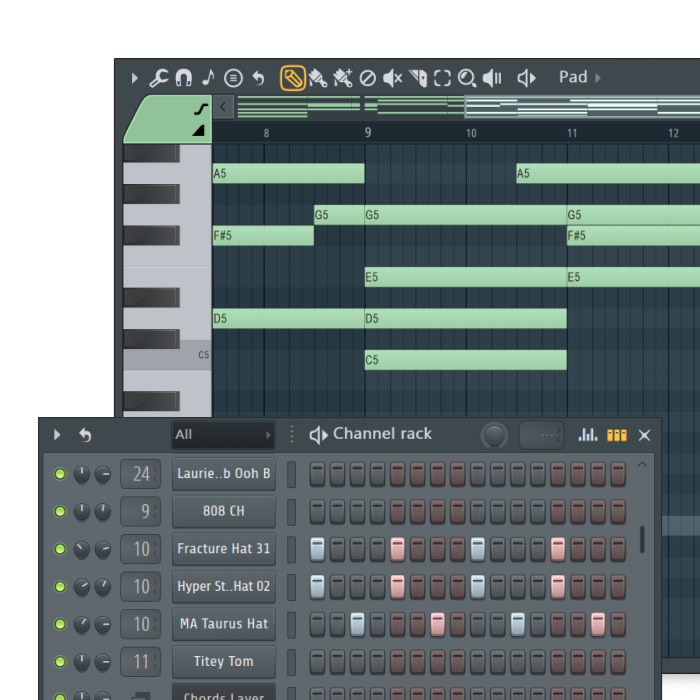This screenshot has height=700, width=700.
Task: Close the Channel rack window
Action: coord(644,435)
